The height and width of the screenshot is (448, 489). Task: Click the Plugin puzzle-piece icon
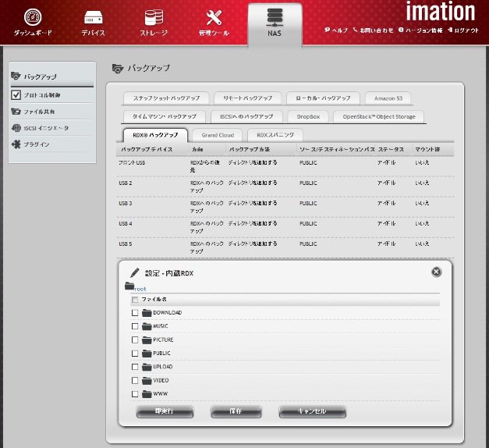16,144
